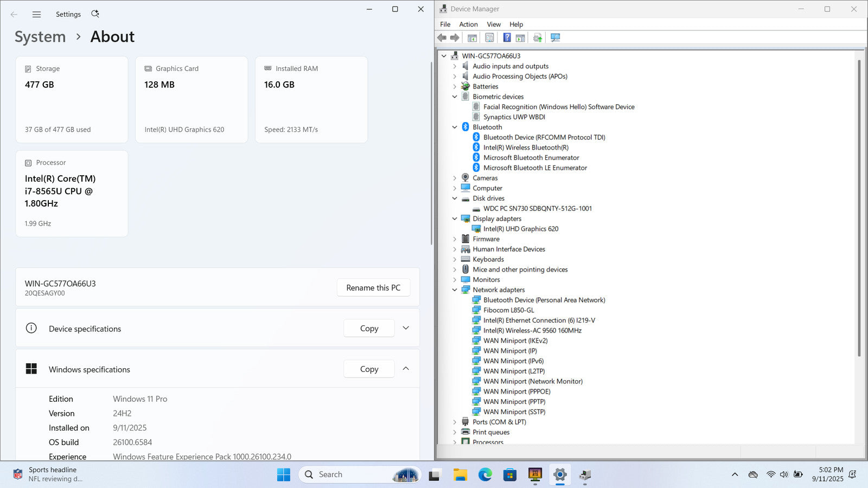Open the Settings navigation hamburger menu

(x=36, y=15)
